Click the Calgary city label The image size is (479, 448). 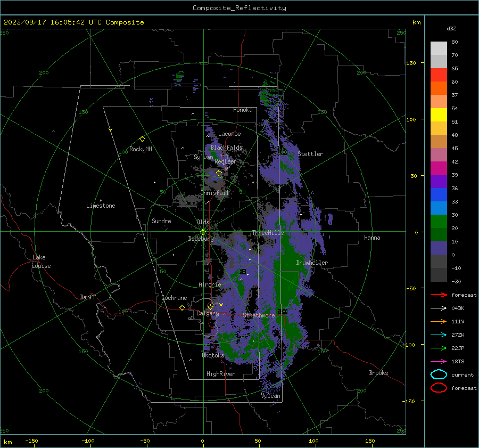pyautogui.click(x=208, y=313)
